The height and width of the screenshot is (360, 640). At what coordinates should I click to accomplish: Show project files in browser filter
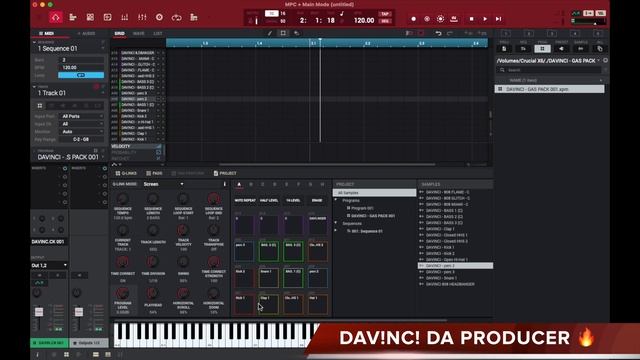click(x=504, y=49)
